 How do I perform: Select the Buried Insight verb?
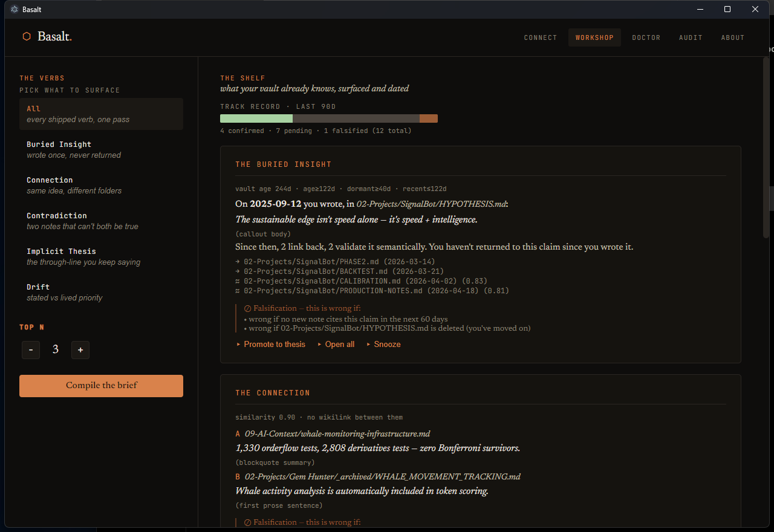tap(101, 149)
